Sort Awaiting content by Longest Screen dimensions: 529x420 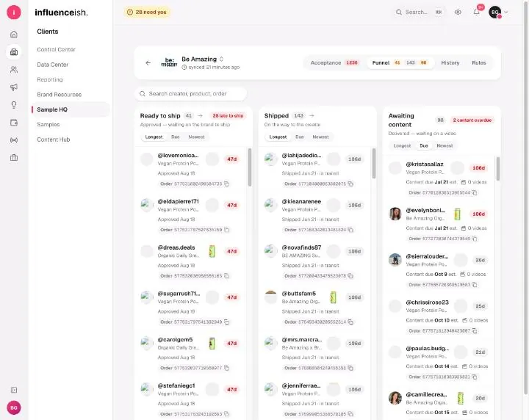[402, 145]
